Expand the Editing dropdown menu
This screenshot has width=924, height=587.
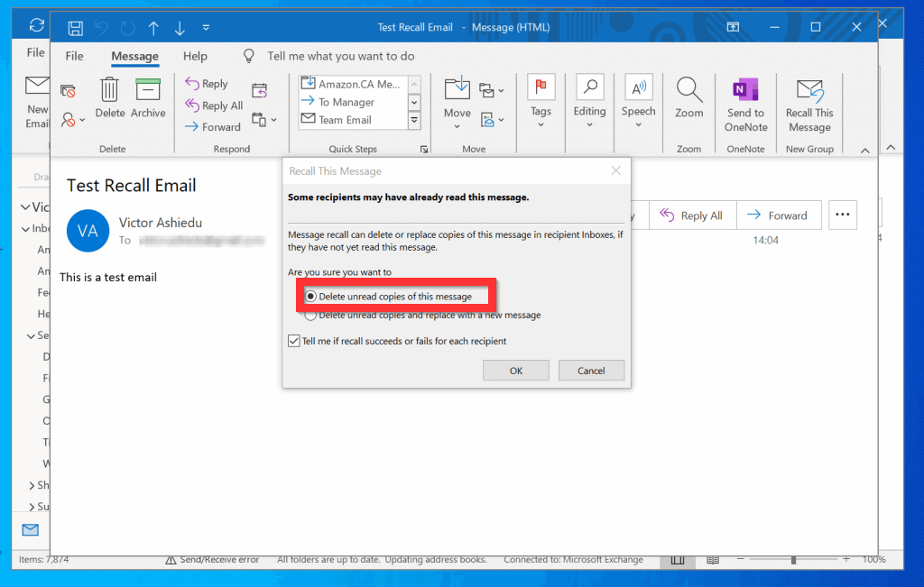(x=589, y=125)
